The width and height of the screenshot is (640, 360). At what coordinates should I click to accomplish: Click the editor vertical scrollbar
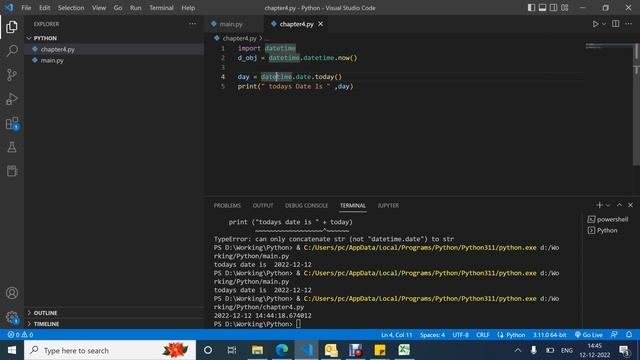636,104
